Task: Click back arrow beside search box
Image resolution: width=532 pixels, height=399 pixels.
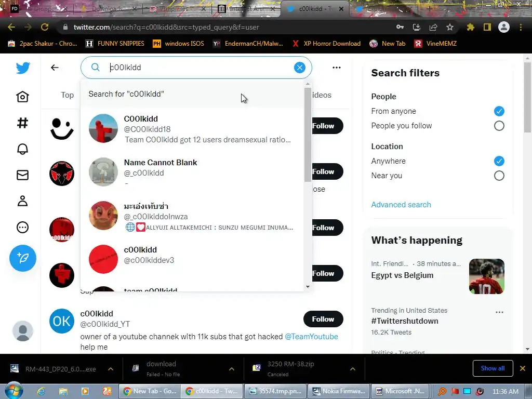Action: [x=55, y=68]
